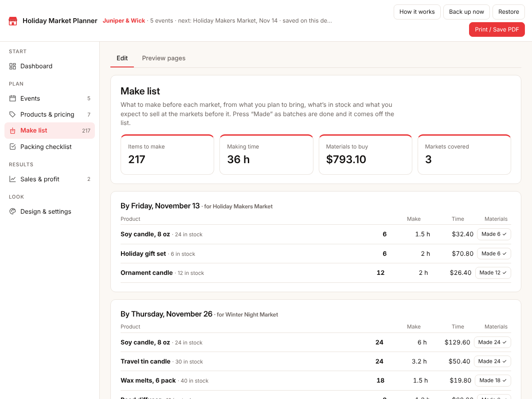Click the Back up now button
This screenshot has width=532, height=399.
tap(466, 12)
